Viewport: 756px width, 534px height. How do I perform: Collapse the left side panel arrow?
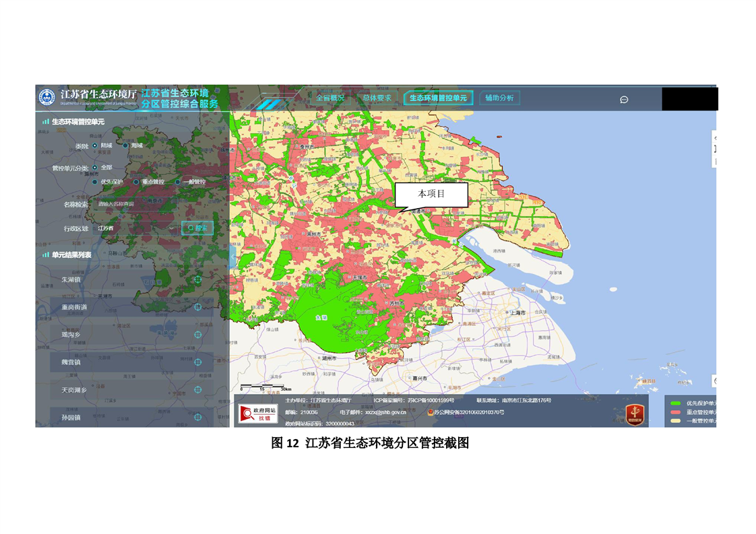click(x=232, y=256)
